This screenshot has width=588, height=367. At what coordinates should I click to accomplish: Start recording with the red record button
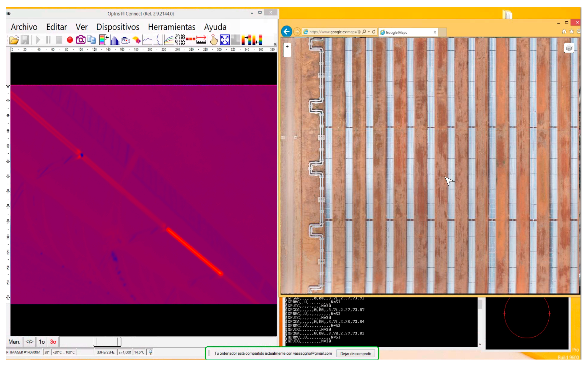point(70,40)
